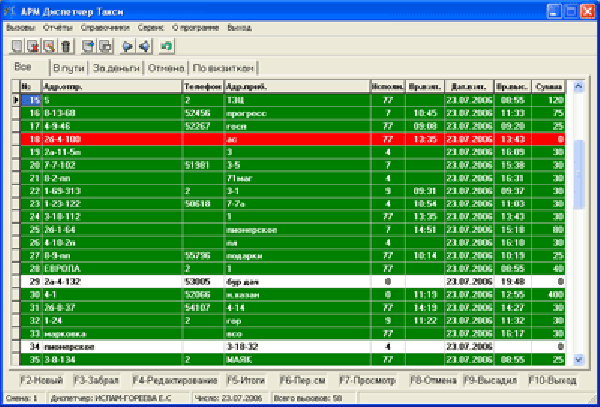The width and height of the screenshot is (600, 407).
Task: Open the Справочники menu
Action: [101, 27]
